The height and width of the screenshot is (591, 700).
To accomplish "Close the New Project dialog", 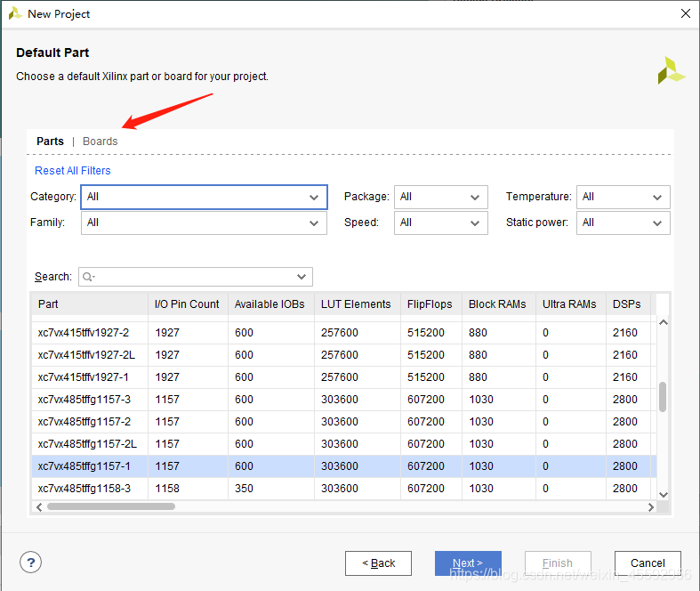I will point(686,13).
